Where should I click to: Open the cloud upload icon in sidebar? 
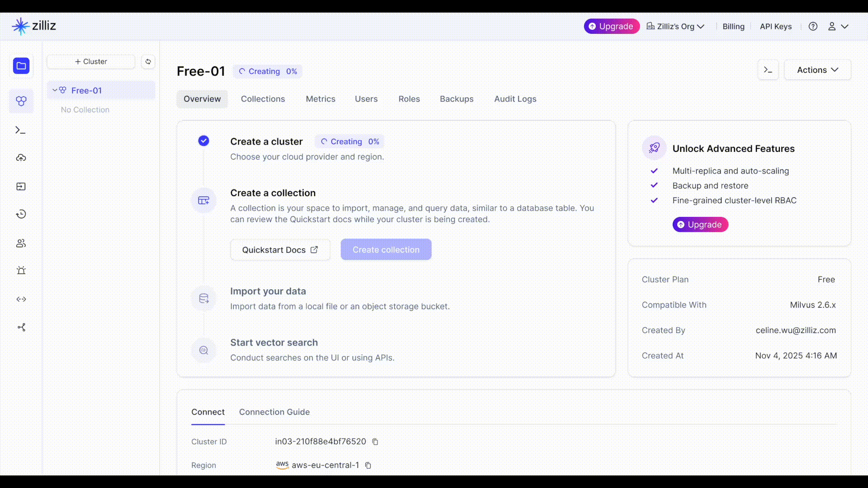21,158
